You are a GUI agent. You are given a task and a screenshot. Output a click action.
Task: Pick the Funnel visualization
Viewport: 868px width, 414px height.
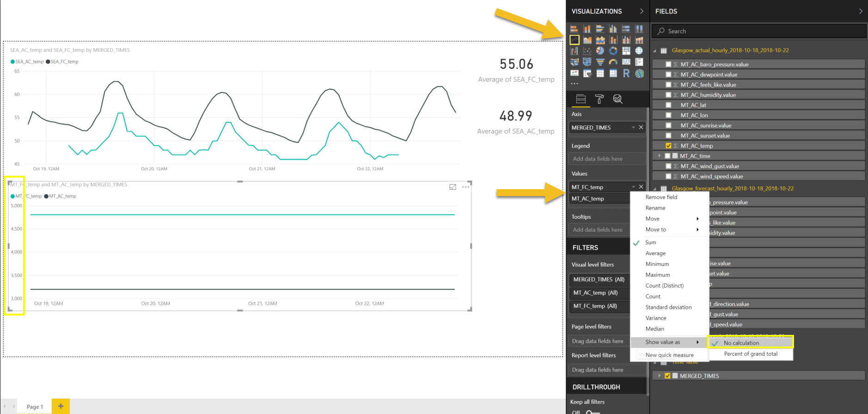pos(600,62)
